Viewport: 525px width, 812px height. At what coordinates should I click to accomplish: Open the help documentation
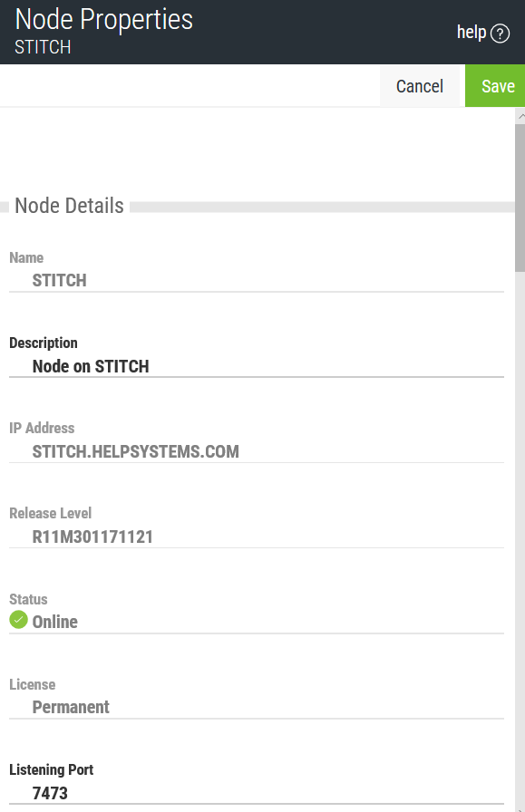pos(472,31)
